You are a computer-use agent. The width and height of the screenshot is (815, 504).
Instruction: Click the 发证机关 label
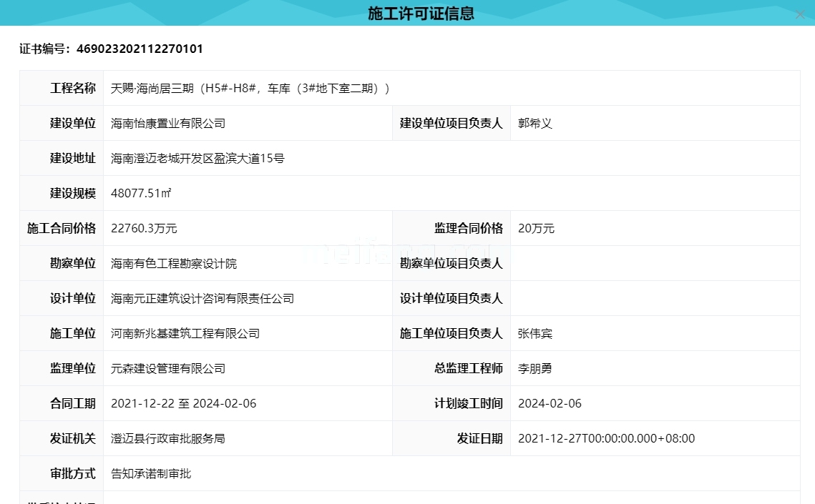[x=73, y=439]
